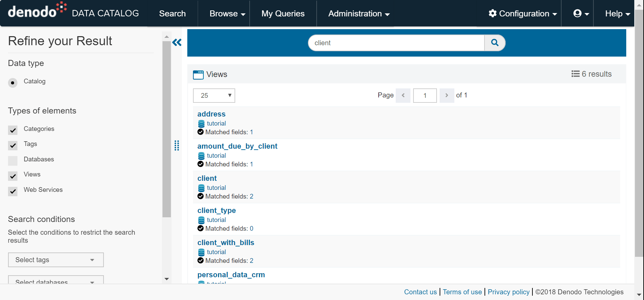Open the Contact us link
This screenshot has width=644, height=300.
pyautogui.click(x=421, y=292)
